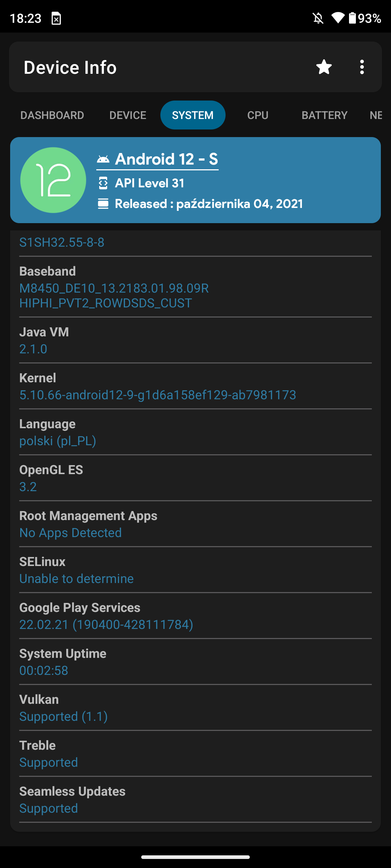The height and width of the screenshot is (868, 391).
Task: Tap the Kernel version entry
Action: [195, 386]
